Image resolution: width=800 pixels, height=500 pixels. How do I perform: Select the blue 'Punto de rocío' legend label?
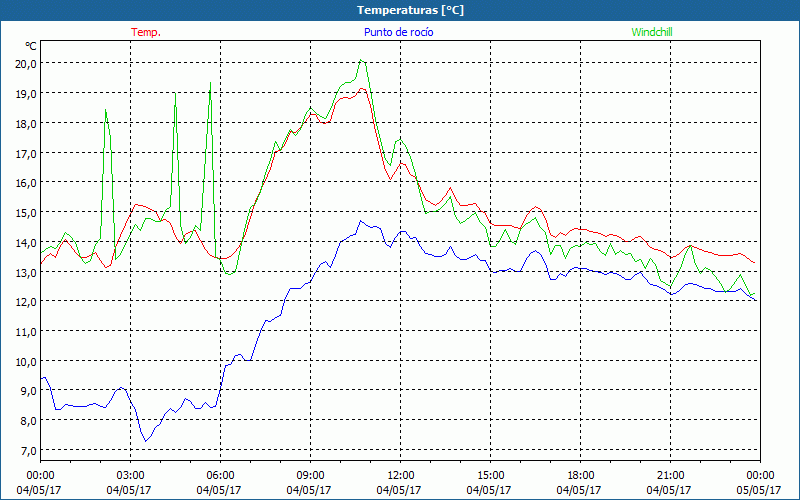[x=398, y=32]
